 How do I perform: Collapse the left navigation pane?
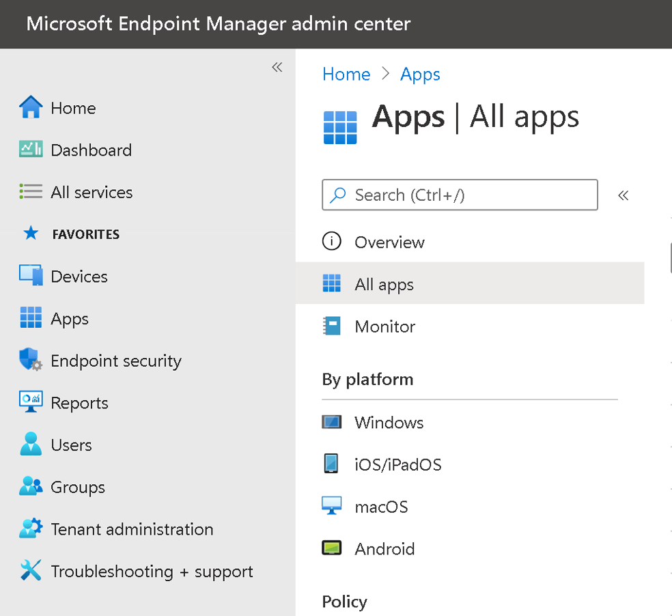tap(277, 67)
